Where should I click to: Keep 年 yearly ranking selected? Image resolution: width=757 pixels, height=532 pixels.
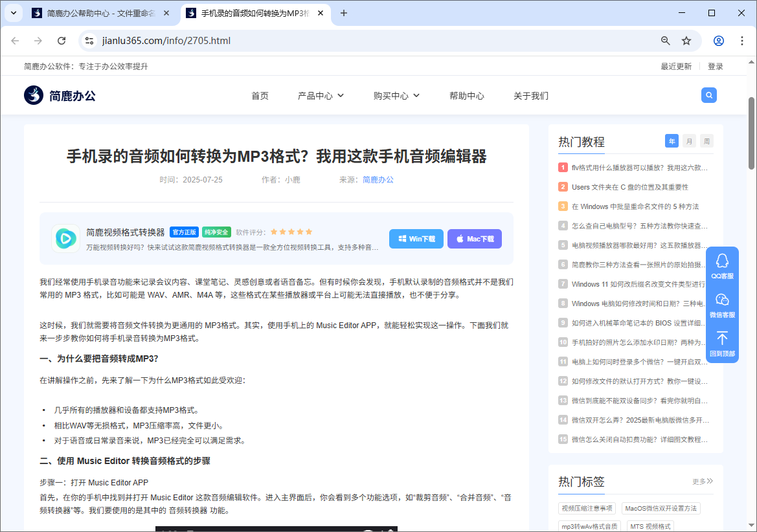click(x=672, y=140)
